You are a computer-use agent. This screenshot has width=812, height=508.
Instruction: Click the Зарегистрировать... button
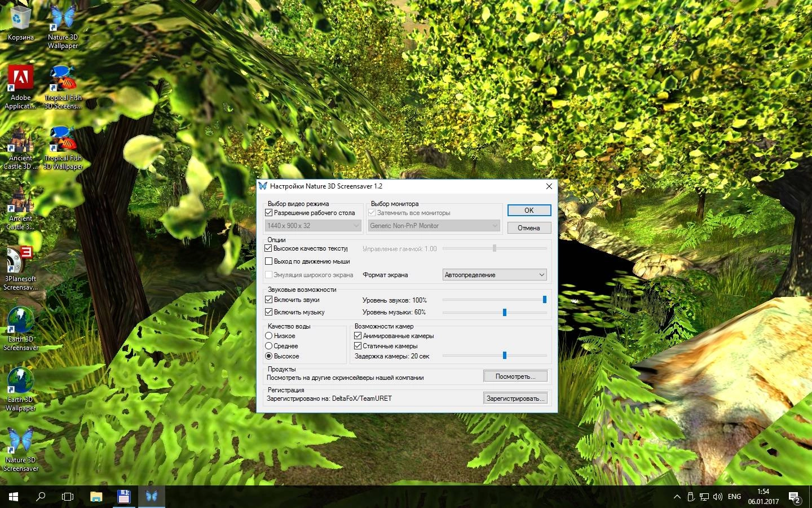point(515,398)
